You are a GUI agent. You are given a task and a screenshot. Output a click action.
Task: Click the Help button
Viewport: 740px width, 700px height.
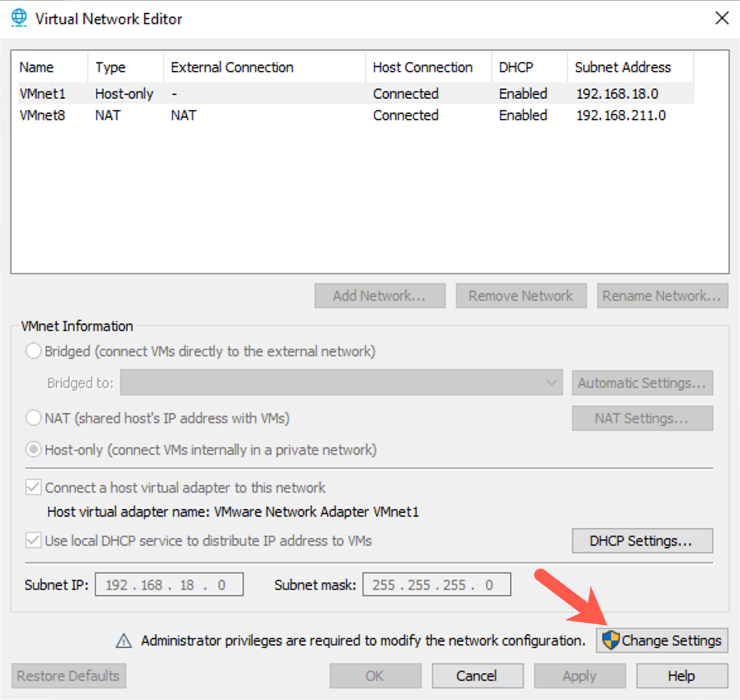pos(680,675)
